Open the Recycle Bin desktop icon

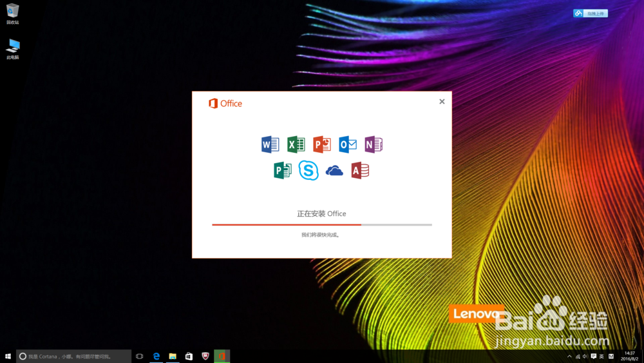13,14
